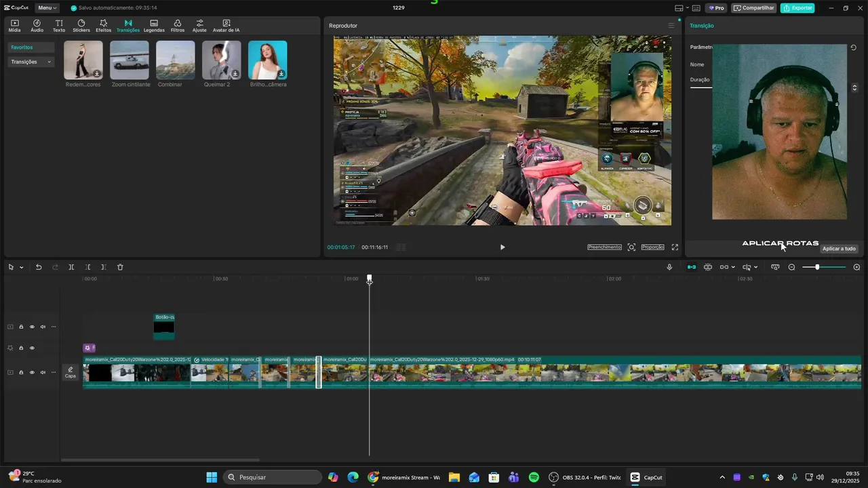Open the Mídia panel
Image resolution: width=868 pixels, height=488 pixels.
[14, 26]
